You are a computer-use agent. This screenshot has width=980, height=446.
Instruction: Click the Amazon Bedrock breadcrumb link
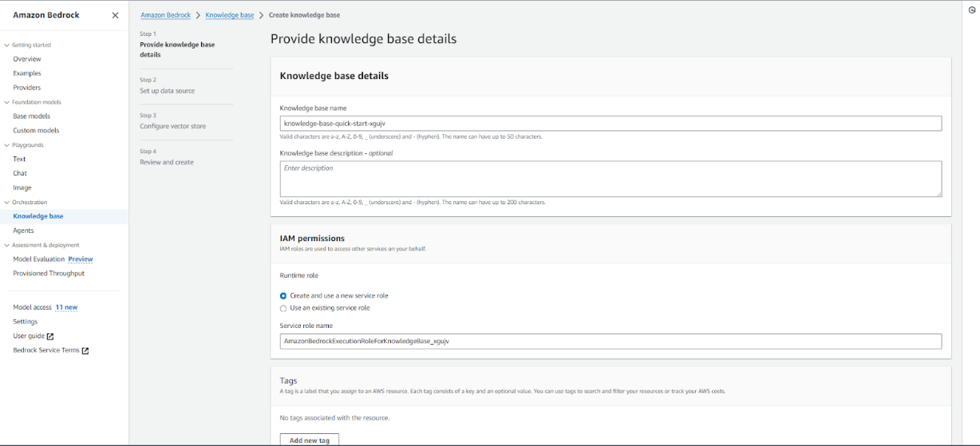coord(165,15)
